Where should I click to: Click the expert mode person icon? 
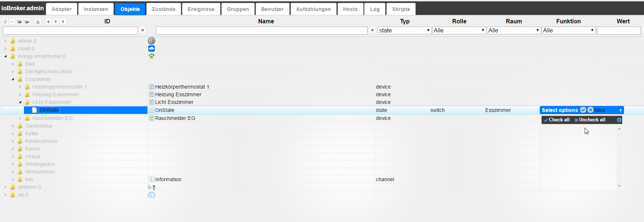(x=38, y=22)
